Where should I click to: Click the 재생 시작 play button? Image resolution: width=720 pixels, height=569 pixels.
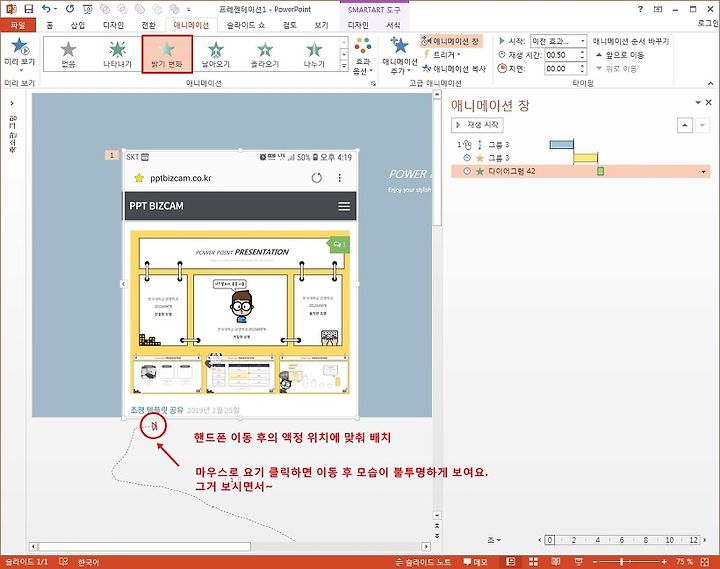click(x=478, y=125)
